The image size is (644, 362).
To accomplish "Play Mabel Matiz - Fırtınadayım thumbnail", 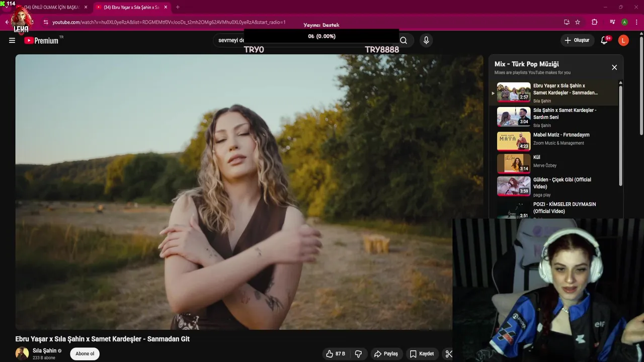I will 514,141.
